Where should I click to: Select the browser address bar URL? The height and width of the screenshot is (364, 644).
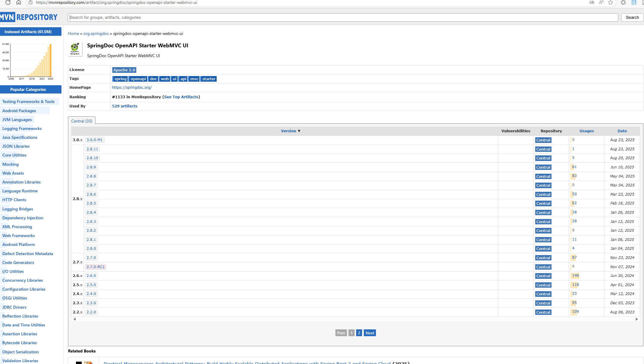point(116,2)
